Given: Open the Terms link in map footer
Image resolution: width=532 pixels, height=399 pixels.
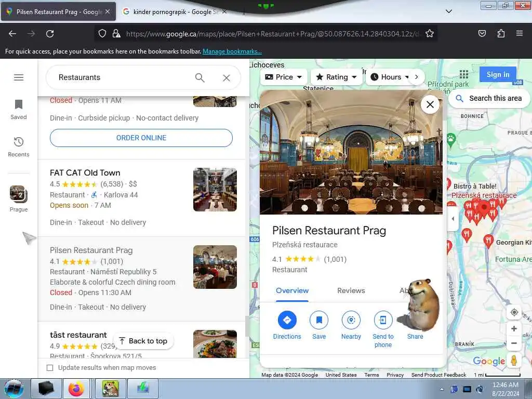Looking at the screenshot, I should 371,375.
